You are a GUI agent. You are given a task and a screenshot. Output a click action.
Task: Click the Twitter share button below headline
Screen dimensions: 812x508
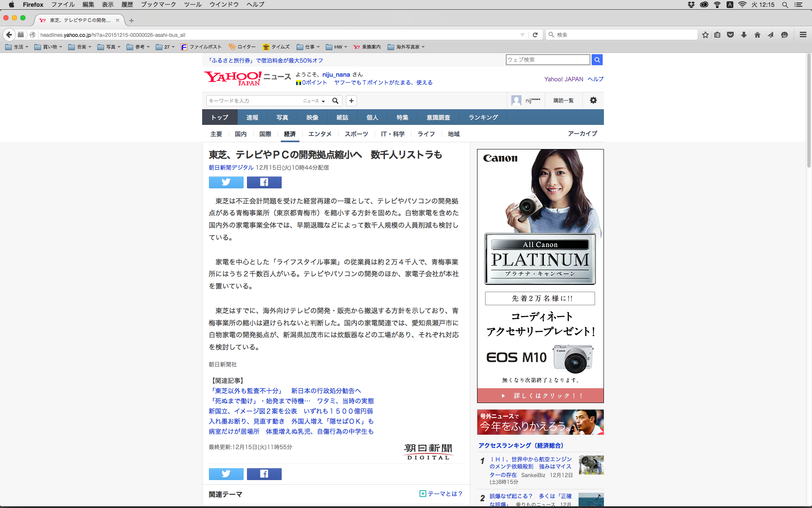pyautogui.click(x=226, y=182)
